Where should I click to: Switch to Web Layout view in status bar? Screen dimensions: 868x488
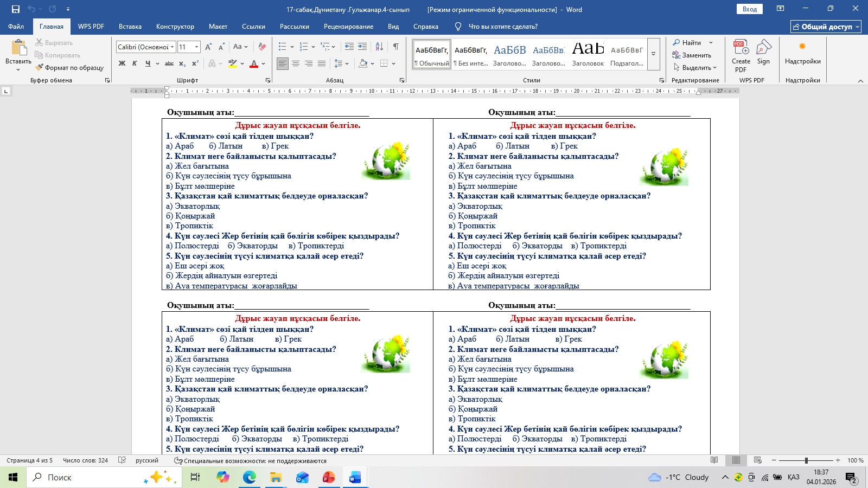coord(758,460)
